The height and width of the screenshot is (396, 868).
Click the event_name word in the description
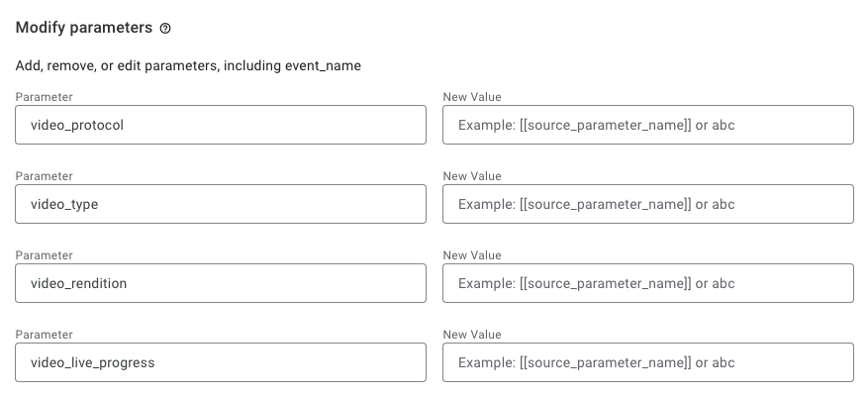pyautogui.click(x=323, y=66)
